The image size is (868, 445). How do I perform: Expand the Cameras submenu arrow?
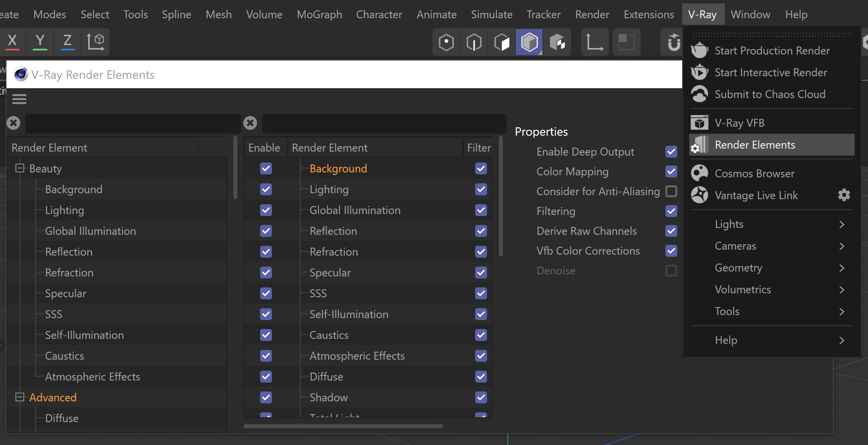tap(842, 246)
